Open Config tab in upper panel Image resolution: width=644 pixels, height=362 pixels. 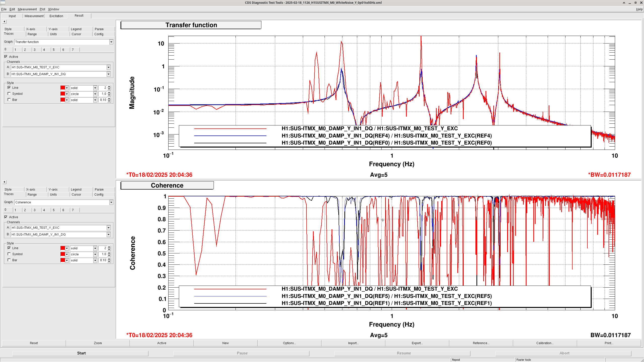(x=99, y=34)
